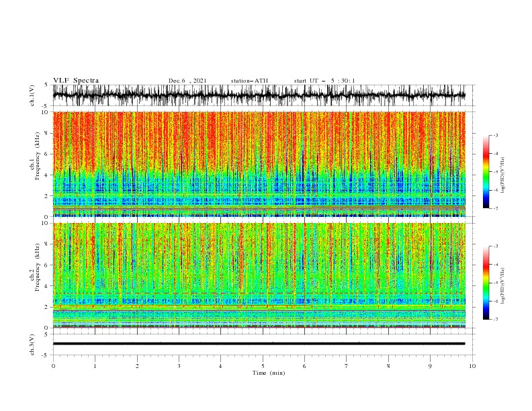Click the "-5" tick of ch.1(V) axis
Viewport: 532px width, 411px height.
click(x=45, y=106)
